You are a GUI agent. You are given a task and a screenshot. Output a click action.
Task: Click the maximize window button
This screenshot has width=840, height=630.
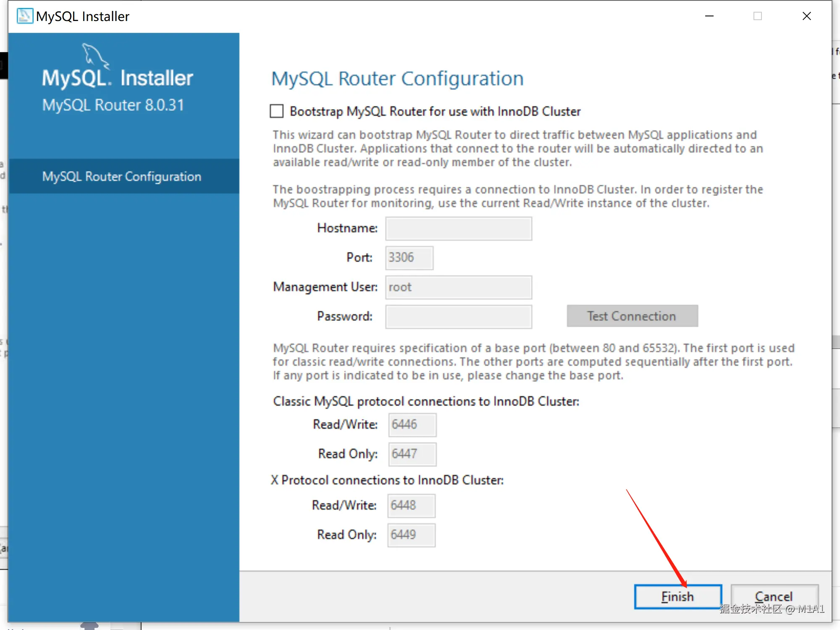coord(758,16)
